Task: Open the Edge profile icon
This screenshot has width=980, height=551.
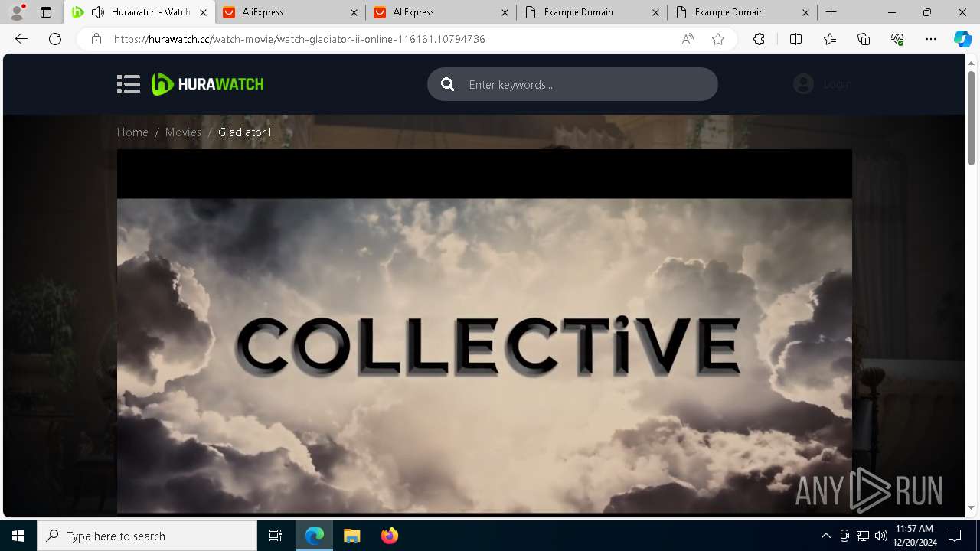Action: point(17,12)
